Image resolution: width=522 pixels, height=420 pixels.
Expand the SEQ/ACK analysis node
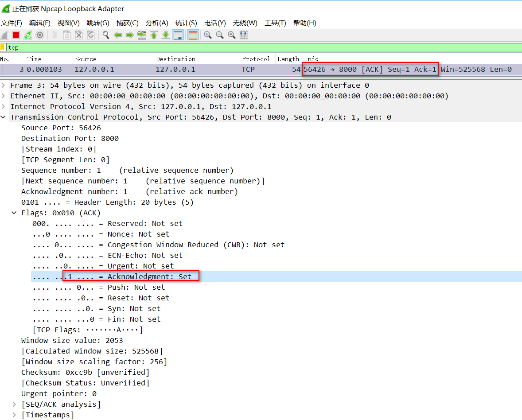[x=15, y=404]
